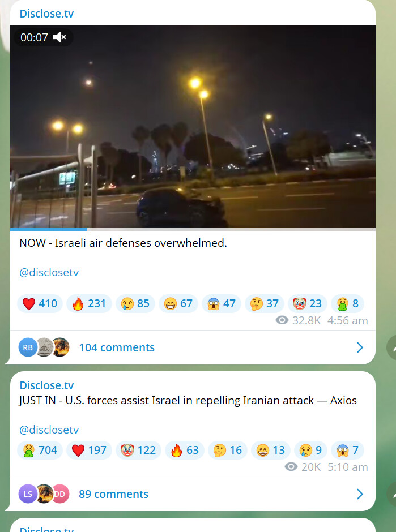Add fire reaction showing 231
Viewport: 396px width, 532px height.
pos(90,304)
